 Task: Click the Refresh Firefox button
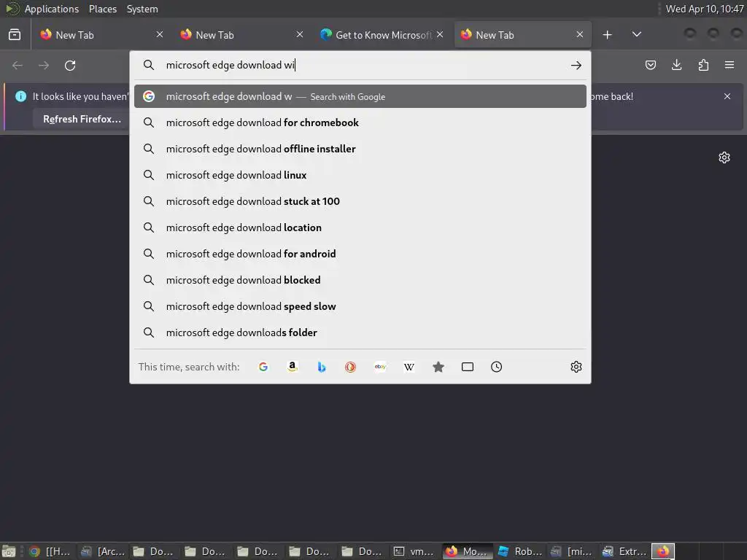82,119
